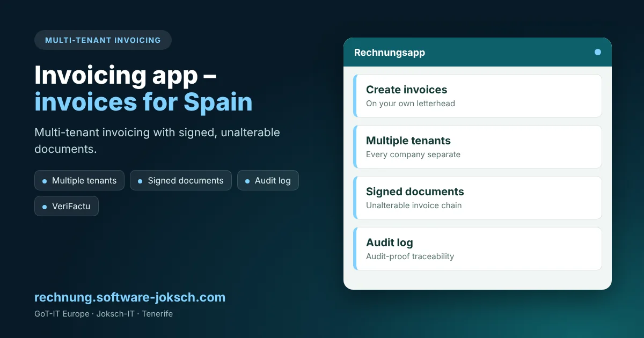Open the Create invoices card
The image size is (644, 338).
[x=478, y=95]
